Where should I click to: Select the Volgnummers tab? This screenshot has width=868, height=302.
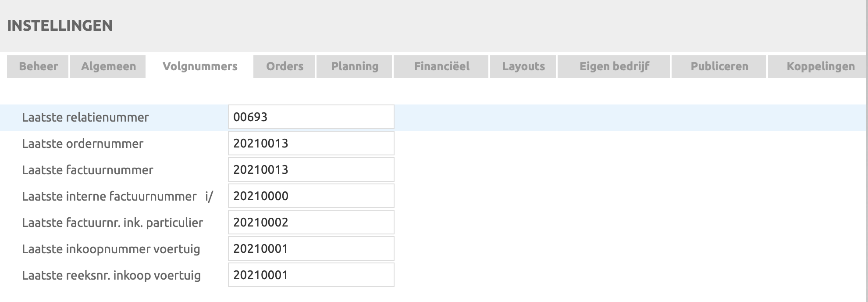(x=200, y=66)
